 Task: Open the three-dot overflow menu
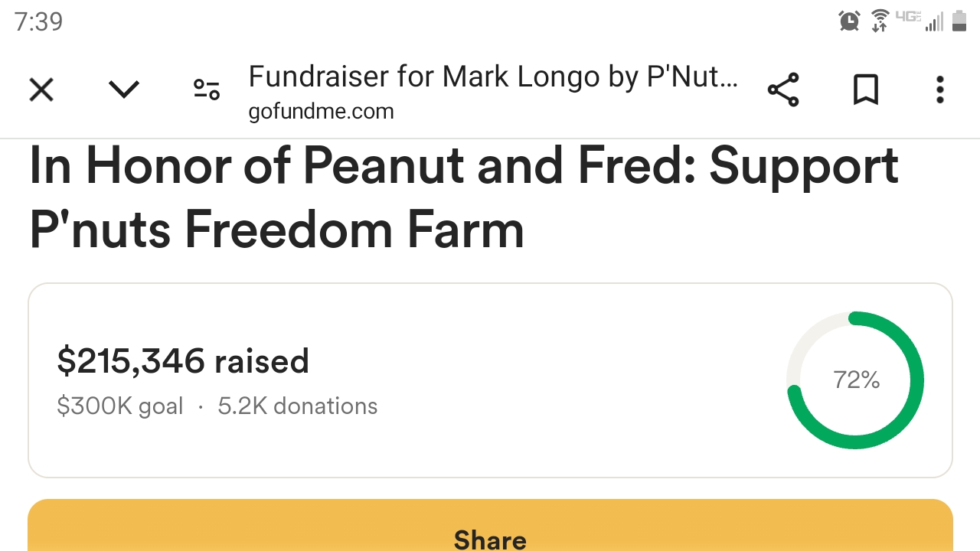tap(940, 90)
